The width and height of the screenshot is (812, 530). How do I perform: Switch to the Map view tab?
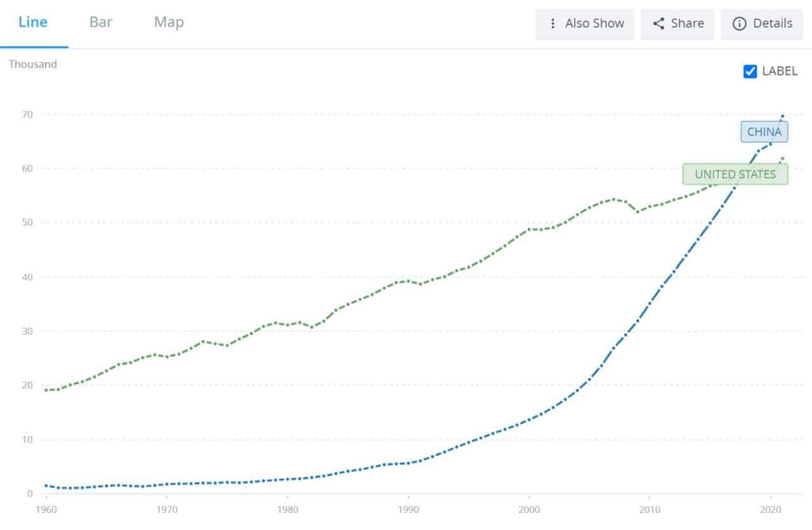[169, 22]
